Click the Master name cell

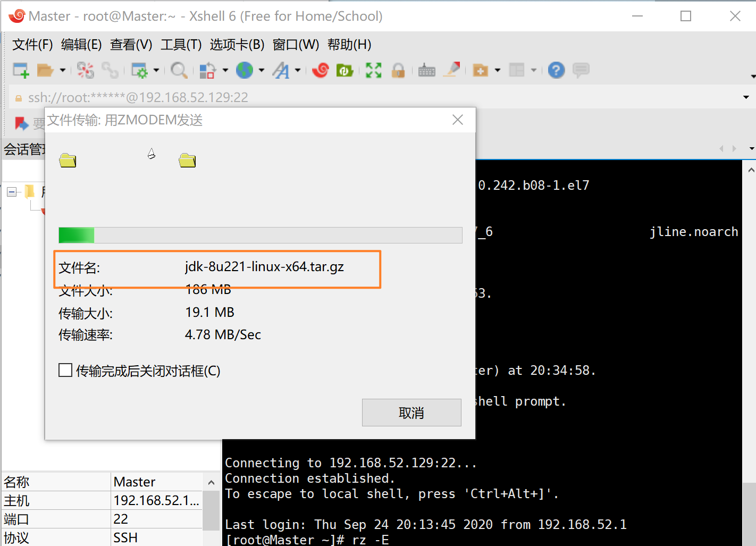[157, 482]
